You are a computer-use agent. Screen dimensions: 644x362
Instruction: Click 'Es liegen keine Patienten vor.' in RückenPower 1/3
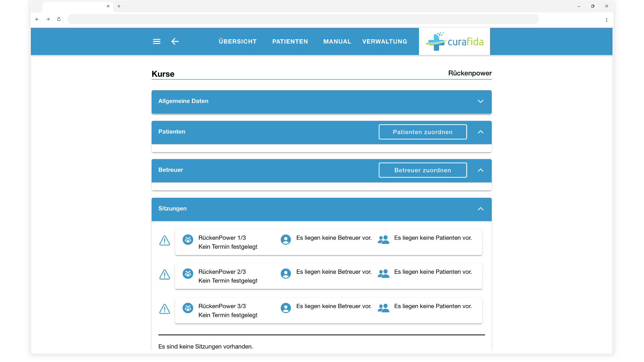(433, 238)
